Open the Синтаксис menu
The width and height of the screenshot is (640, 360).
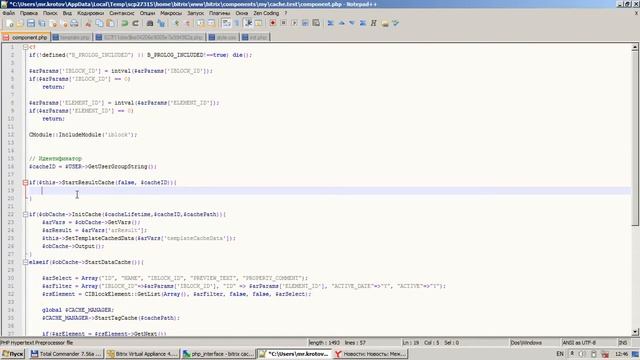click(122, 13)
